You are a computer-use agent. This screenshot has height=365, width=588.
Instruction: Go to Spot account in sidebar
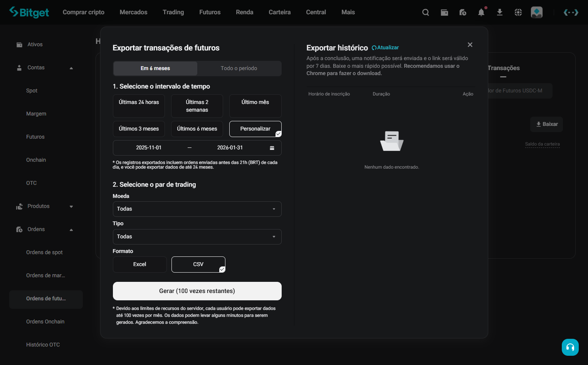point(32,90)
